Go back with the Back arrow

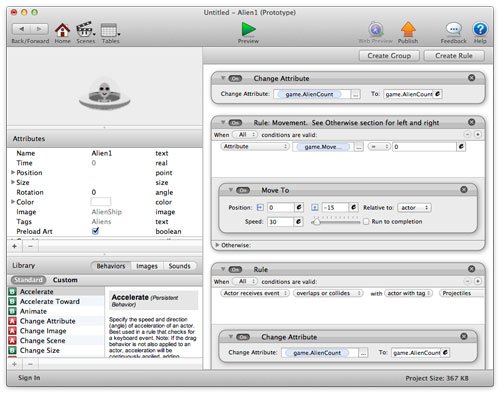[21, 29]
